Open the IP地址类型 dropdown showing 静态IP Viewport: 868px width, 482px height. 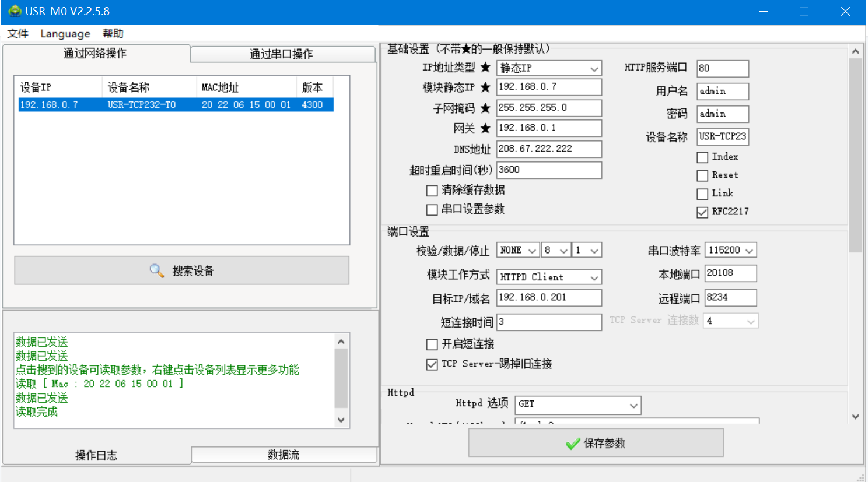(549, 68)
